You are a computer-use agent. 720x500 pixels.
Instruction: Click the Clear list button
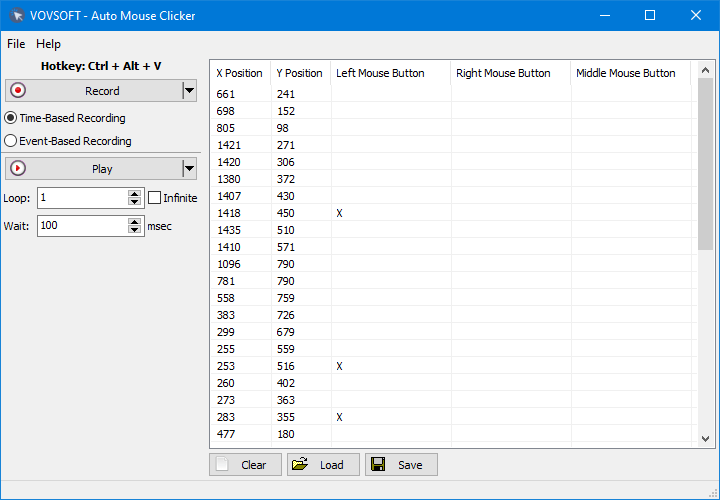click(x=245, y=465)
